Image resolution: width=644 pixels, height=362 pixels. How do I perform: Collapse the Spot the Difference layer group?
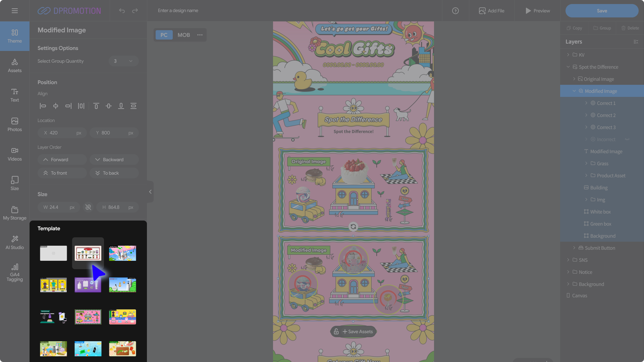click(568, 67)
